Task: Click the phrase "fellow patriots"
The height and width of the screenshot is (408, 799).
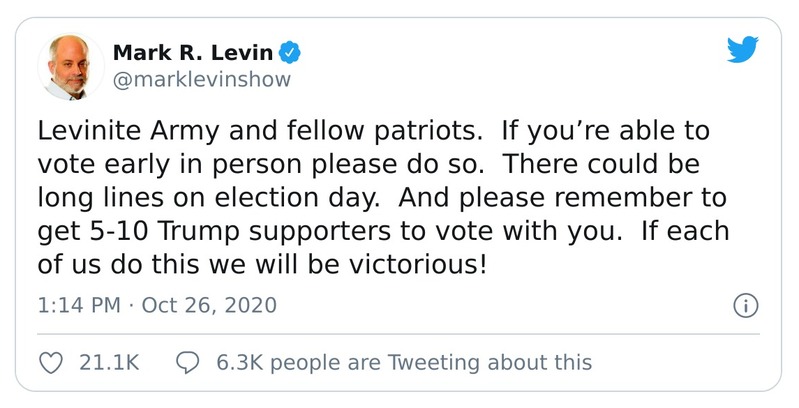Action: tap(343, 133)
